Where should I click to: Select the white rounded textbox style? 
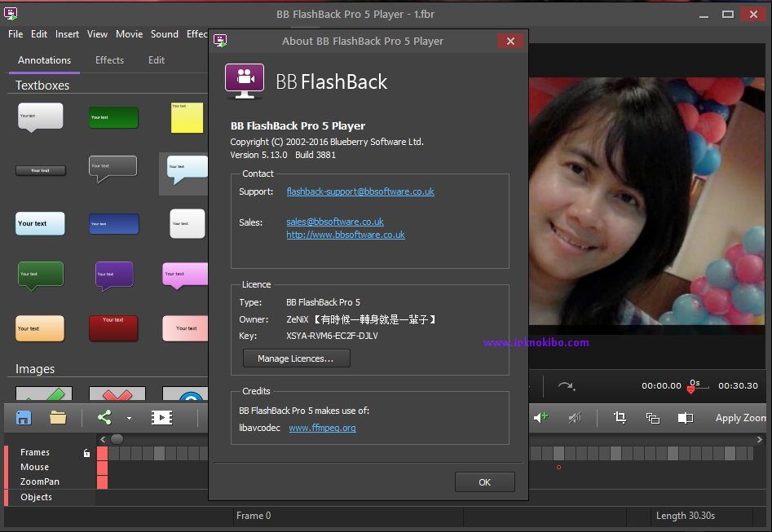187,223
